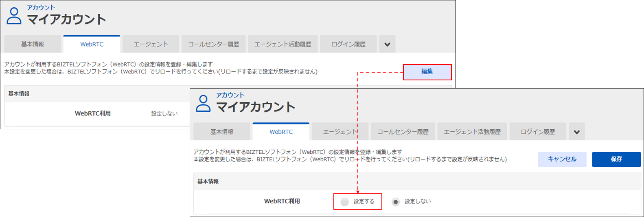Open the ログイン履歴 tab in the view-mode window

point(348,44)
